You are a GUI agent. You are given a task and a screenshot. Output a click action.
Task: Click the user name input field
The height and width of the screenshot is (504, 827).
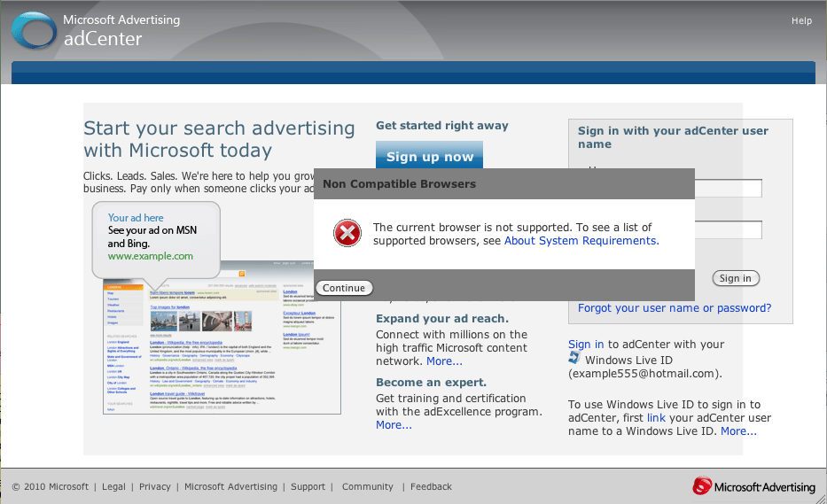[x=728, y=188]
